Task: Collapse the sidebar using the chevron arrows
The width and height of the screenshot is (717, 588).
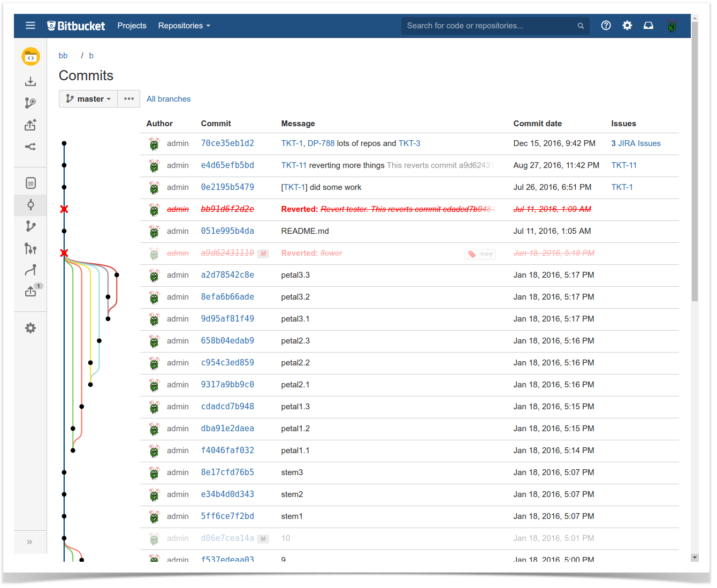Action: [x=30, y=541]
